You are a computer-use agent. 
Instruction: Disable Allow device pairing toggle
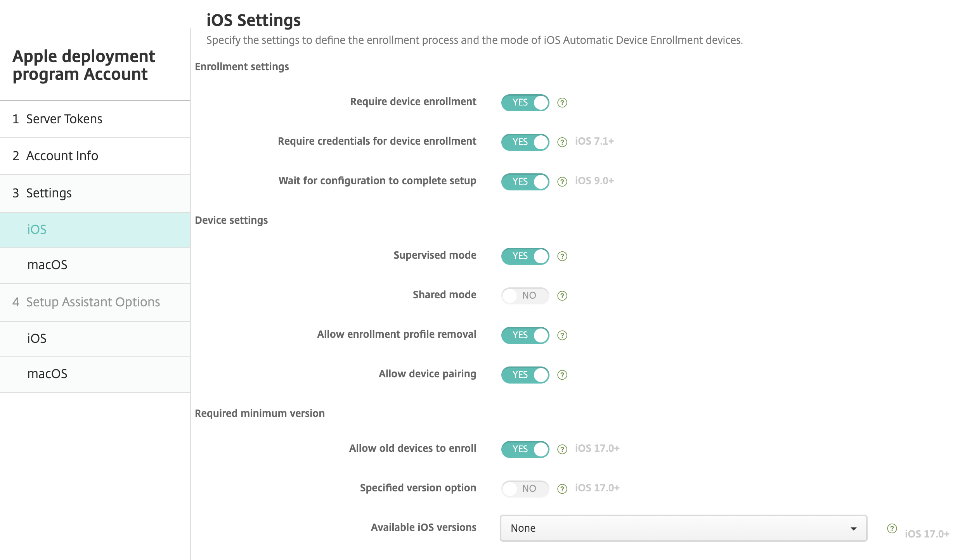[525, 375]
